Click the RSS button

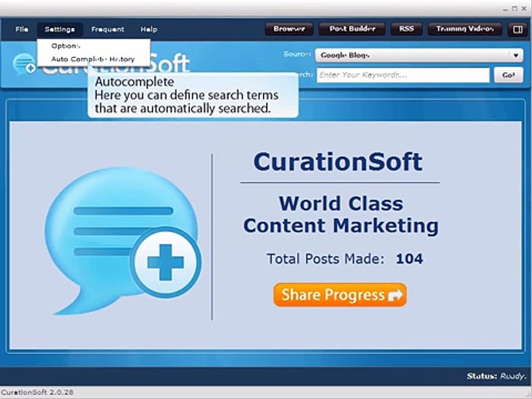point(406,29)
